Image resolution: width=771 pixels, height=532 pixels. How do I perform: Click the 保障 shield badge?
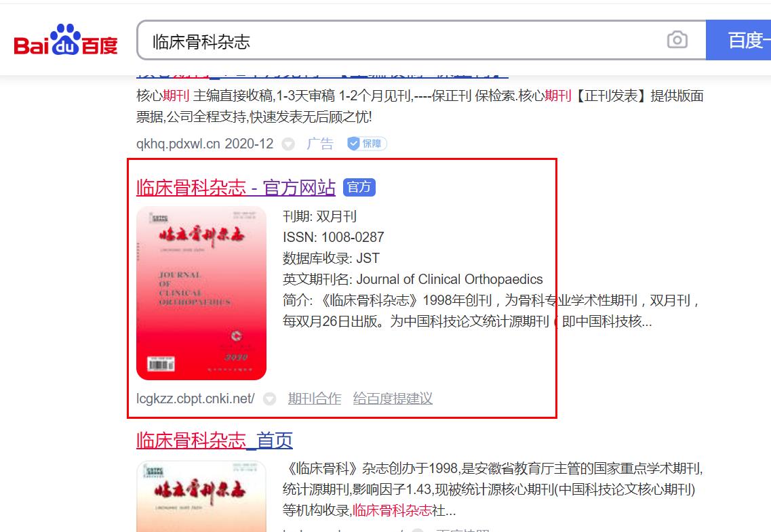(x=367, y=144)
